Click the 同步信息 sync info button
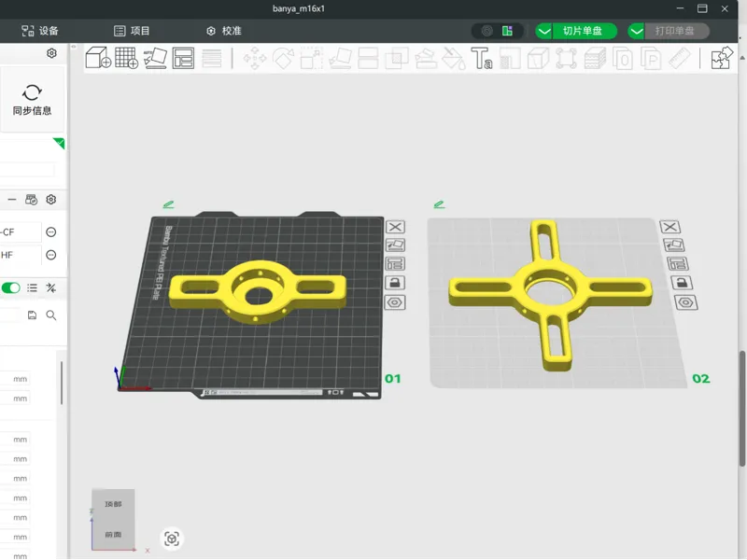 click(x=32, y=100)
